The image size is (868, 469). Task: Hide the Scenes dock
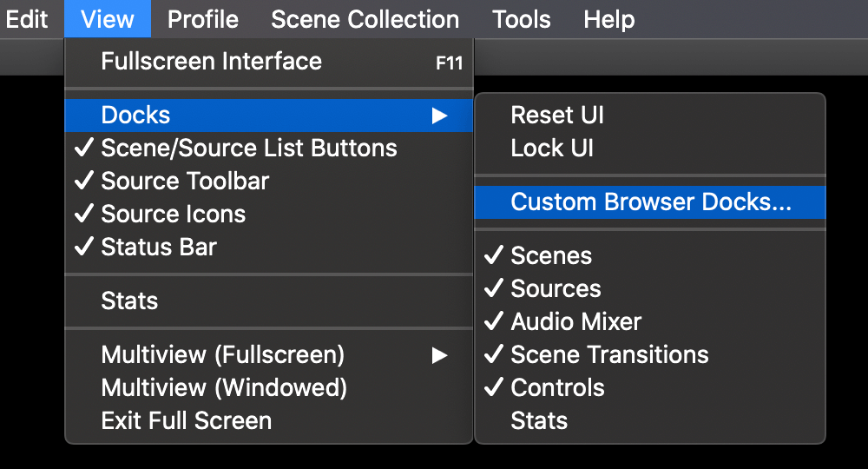pyautogui.click(x=551, y=256)
